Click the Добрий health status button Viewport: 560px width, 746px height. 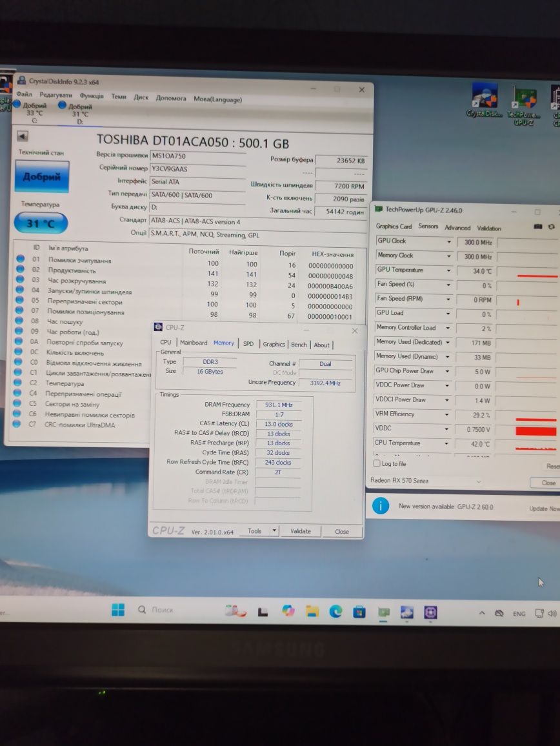click(x=42, y=177)
